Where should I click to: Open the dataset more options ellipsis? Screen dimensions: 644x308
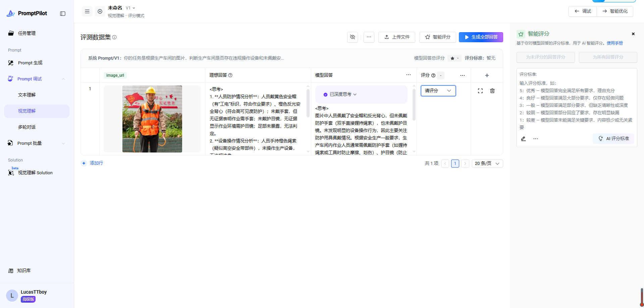tap(369, 37)
